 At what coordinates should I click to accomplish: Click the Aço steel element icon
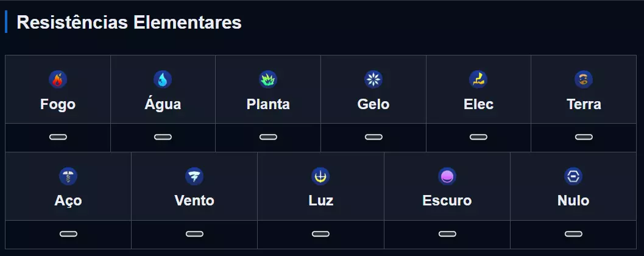click(x=68, y=176)
